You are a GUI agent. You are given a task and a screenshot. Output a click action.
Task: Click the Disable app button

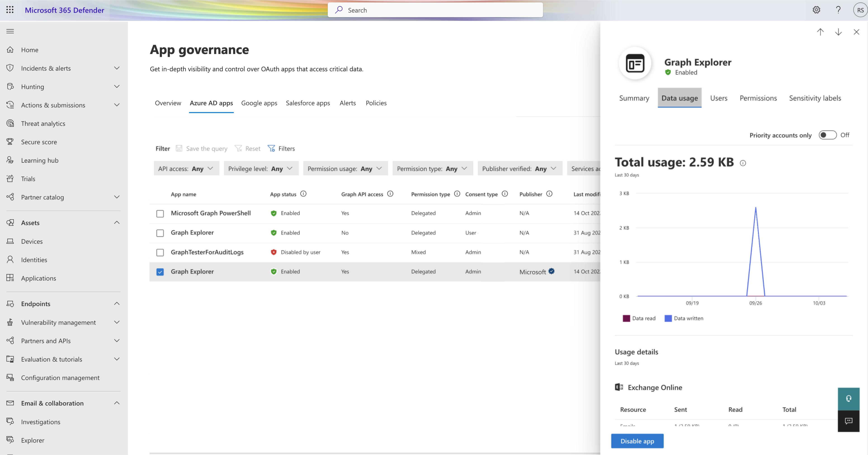click(x=637, y=441)
